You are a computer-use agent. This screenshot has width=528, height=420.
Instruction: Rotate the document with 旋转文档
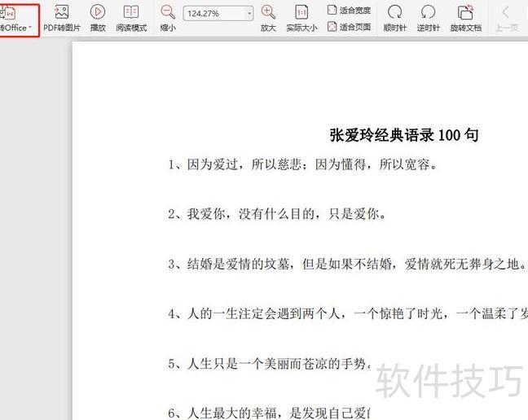(466, 20)
